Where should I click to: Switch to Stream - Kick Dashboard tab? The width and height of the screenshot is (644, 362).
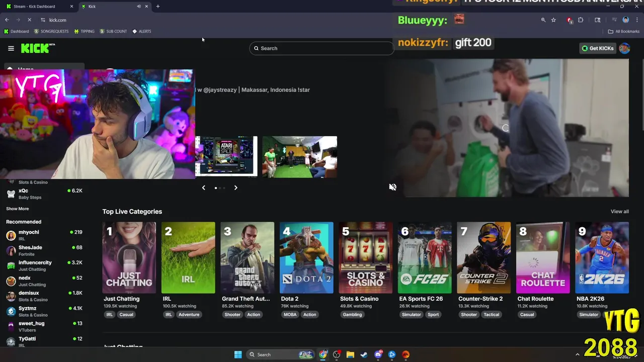point(39,7)
